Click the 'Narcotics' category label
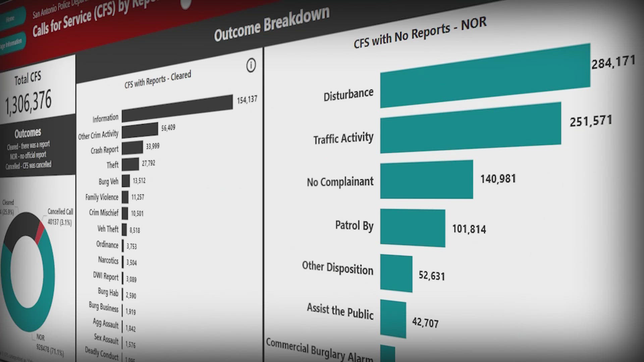Image resolution: width=644 pixels, height=362 pixels. tap(108, 260)
